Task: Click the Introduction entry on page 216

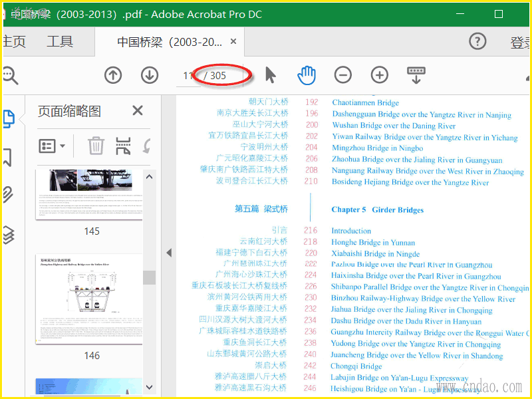Action: 351,231
